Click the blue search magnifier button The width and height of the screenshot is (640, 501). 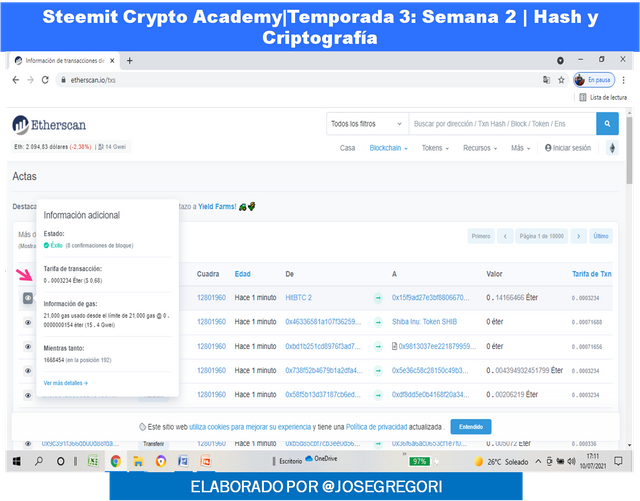tap(607, 124)
